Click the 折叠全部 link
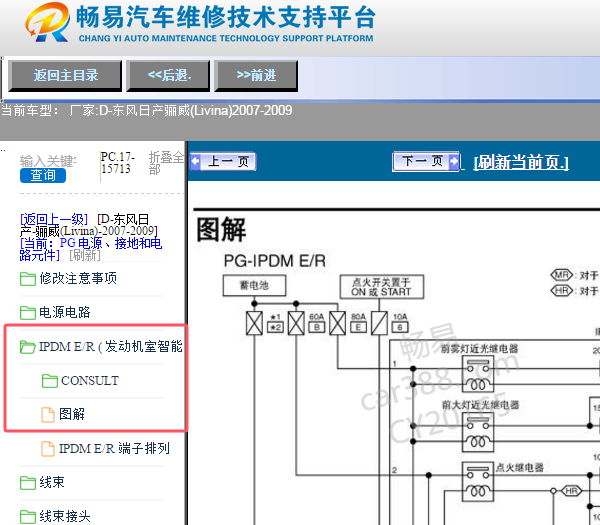 [x=166, y=163]
